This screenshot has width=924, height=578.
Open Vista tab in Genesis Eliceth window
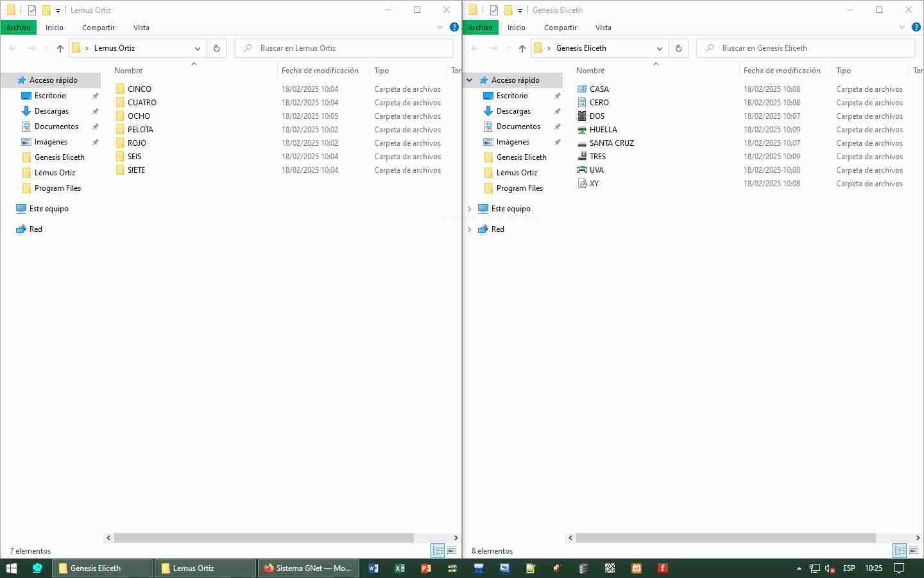(x=604, y=28)
